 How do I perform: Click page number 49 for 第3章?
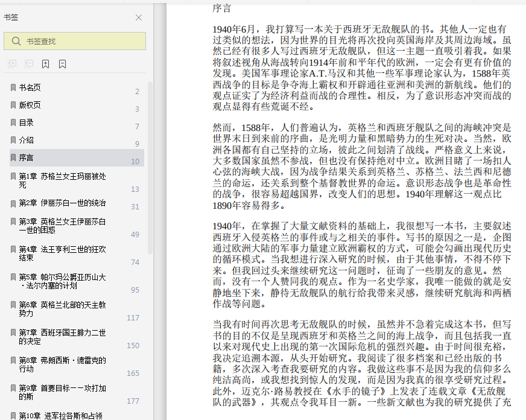tap(135, 235)
